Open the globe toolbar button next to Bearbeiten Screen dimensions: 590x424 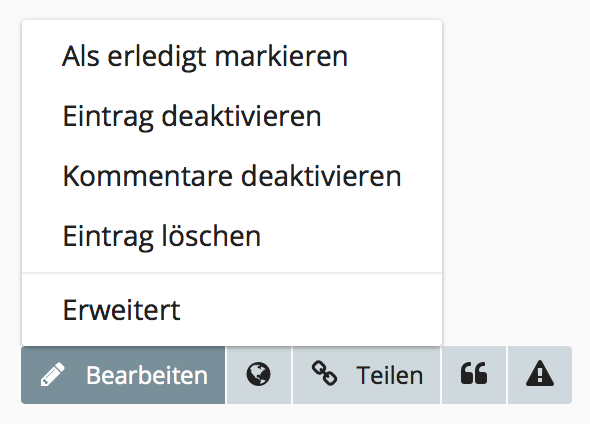(x=259, y=375)
